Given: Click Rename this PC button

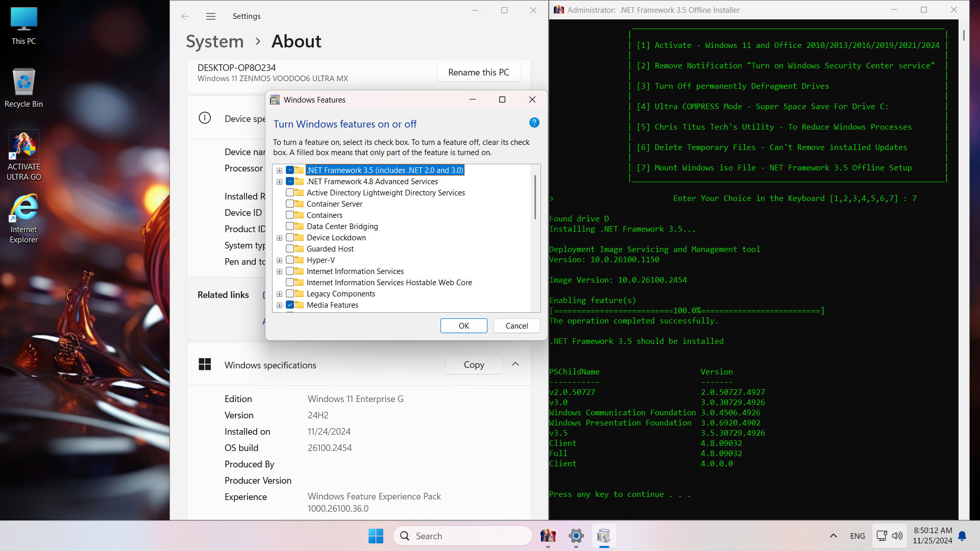Looking at the screenshot, I should pyautogui.click(x=479, y=72).
